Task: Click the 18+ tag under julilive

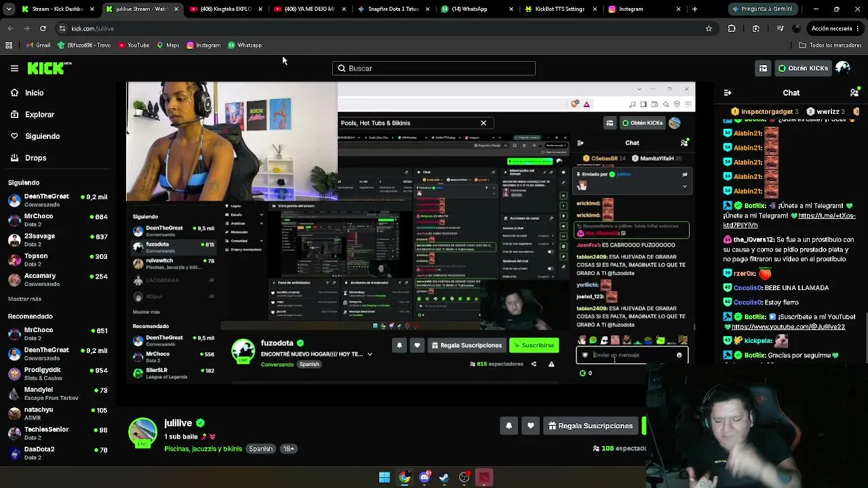Action: tap(289, 449)
